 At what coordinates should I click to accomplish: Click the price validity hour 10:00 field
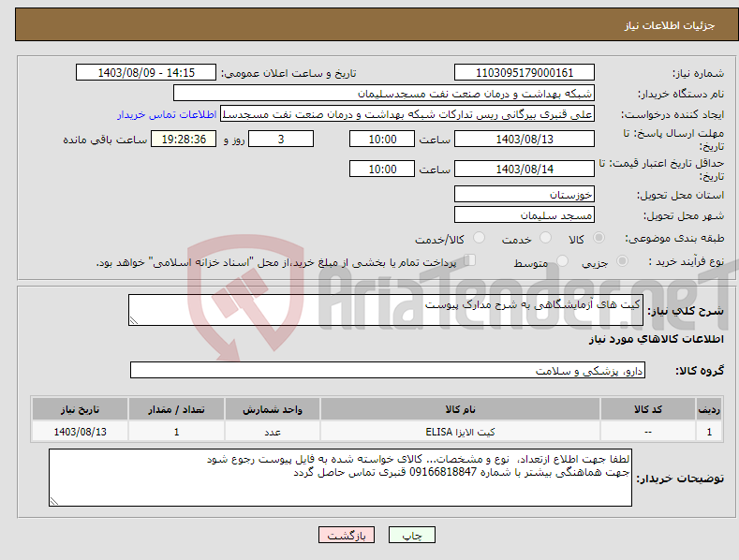click(382, 169)
